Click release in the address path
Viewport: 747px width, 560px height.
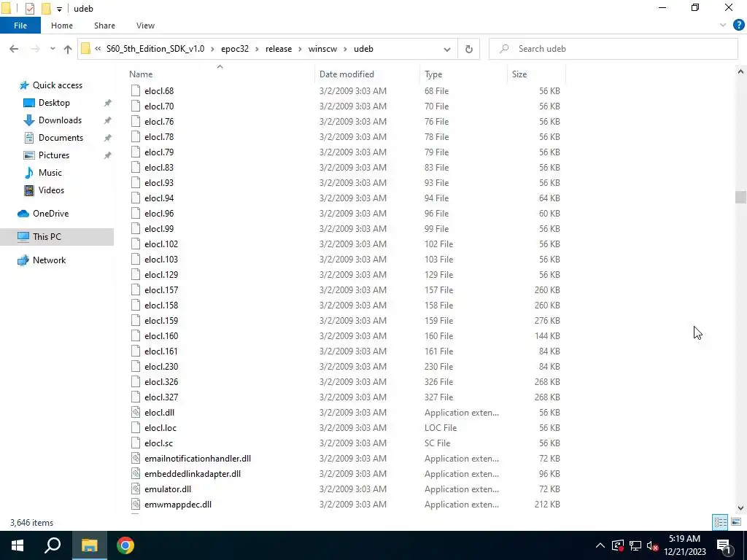point(279,49)
